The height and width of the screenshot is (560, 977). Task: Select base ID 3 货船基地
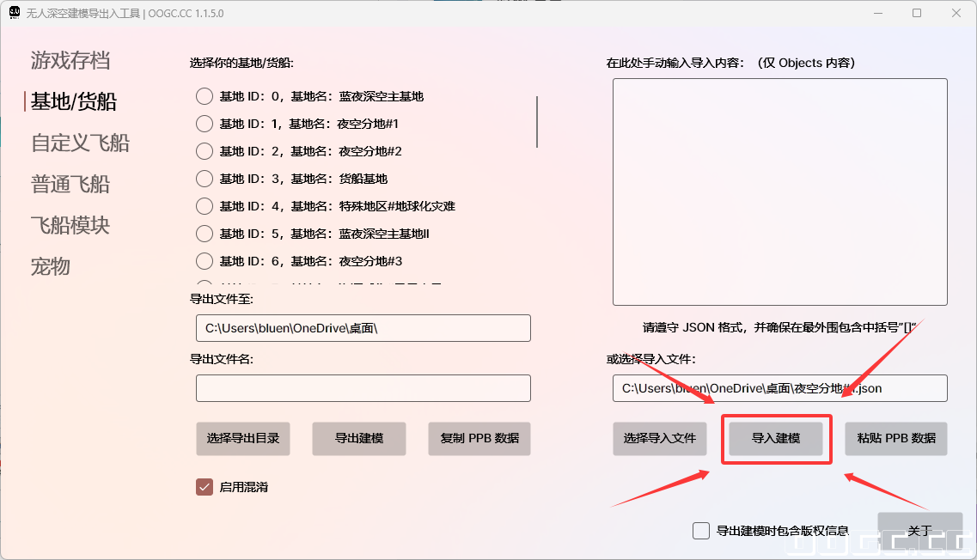click(x=204, y=178)
